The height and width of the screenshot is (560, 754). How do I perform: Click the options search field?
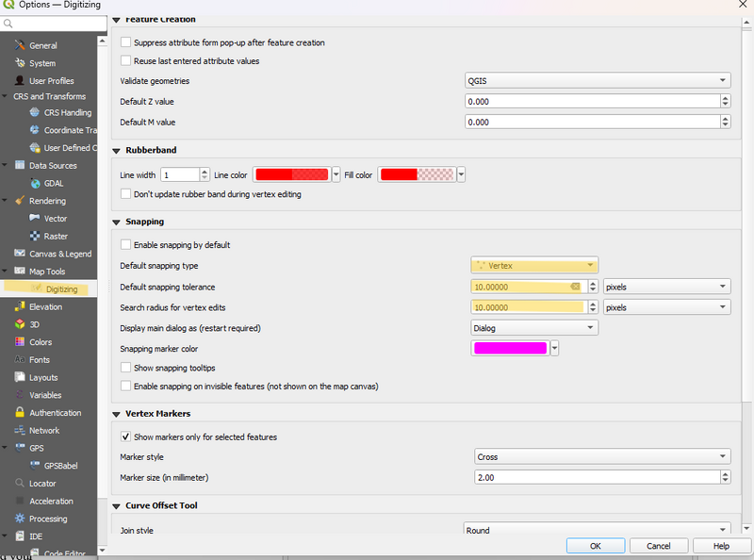(54, 24)
